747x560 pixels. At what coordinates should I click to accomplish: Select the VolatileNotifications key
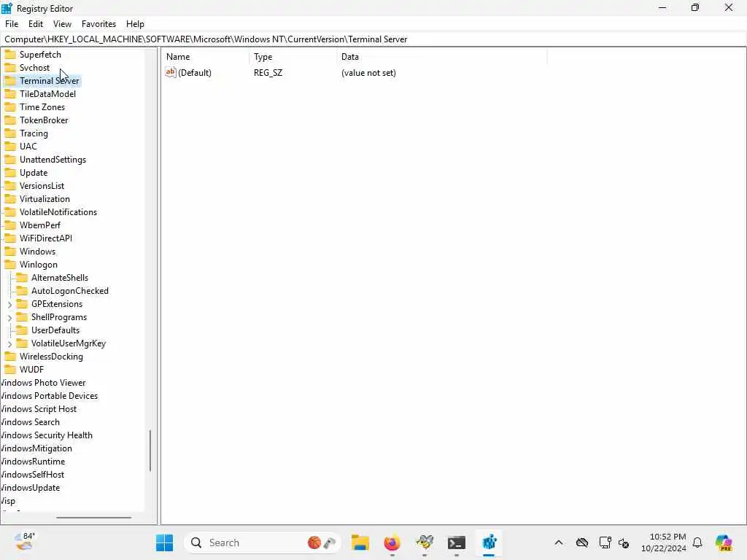[58, 212]
